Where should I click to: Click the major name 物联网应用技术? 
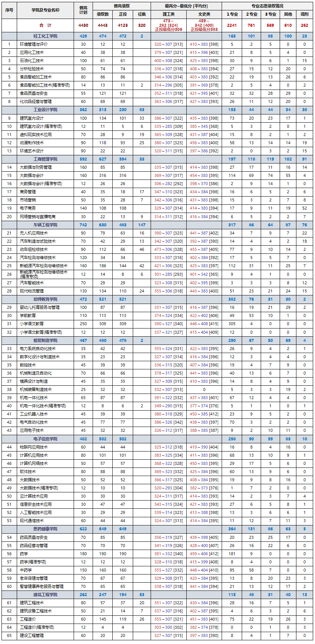(x=34, y=447)
